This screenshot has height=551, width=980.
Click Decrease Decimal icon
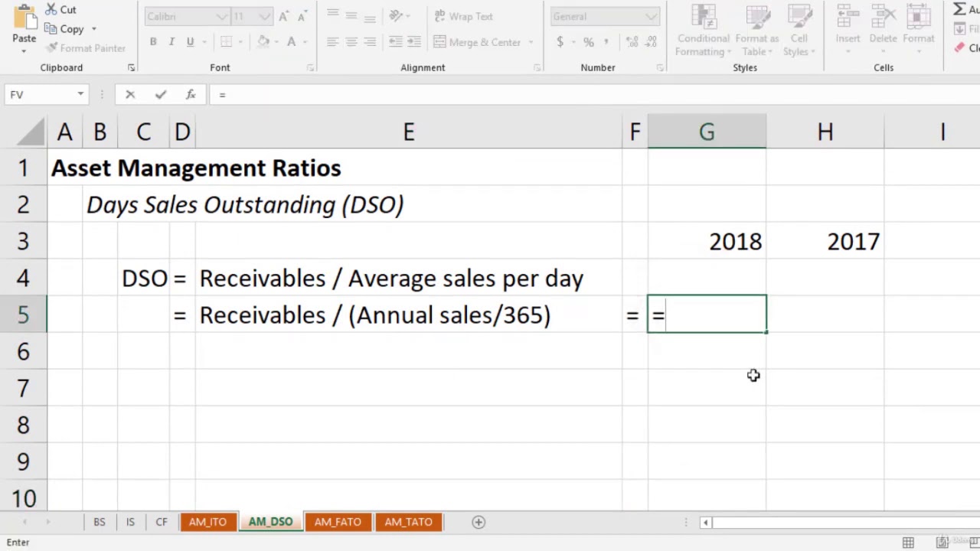pos(652,42)
